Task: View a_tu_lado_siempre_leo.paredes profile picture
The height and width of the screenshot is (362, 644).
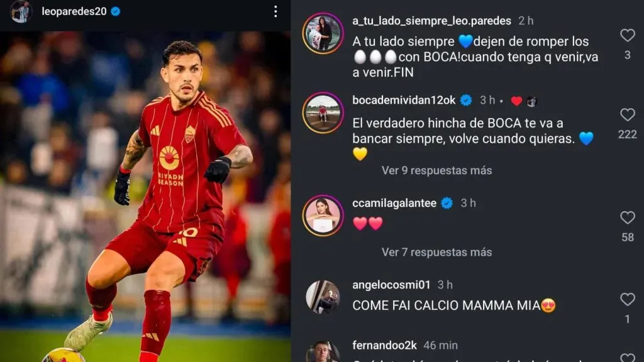Action: click(323, 33)
